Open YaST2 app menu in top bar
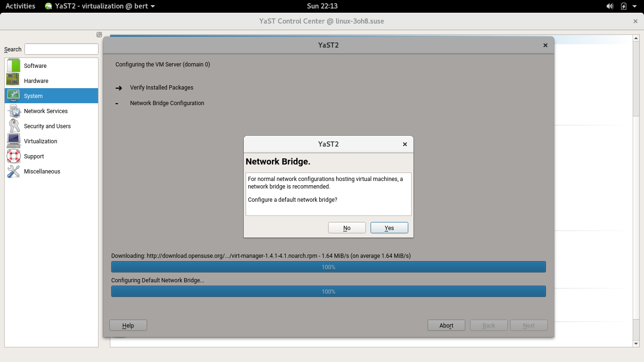The width and height of the screenshot is (644, 362). pyautogui.click(x=100, y=6)
